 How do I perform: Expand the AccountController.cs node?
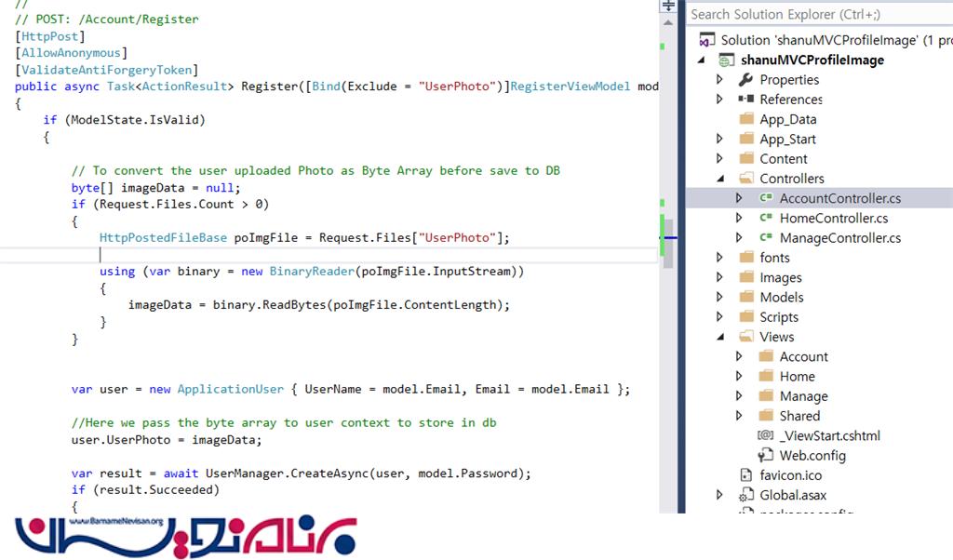pyautogui.click(x=739, y=198)
